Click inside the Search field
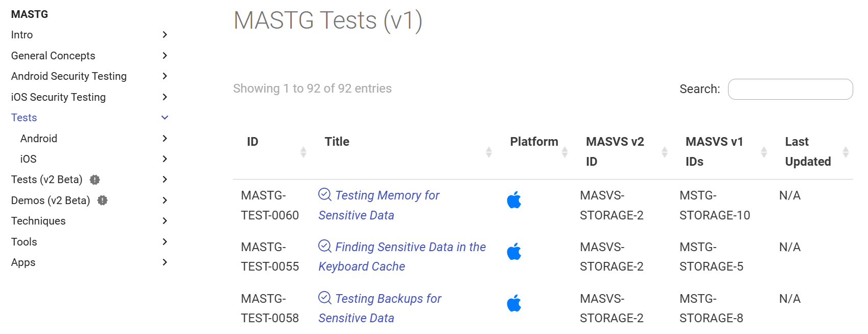 790,89
